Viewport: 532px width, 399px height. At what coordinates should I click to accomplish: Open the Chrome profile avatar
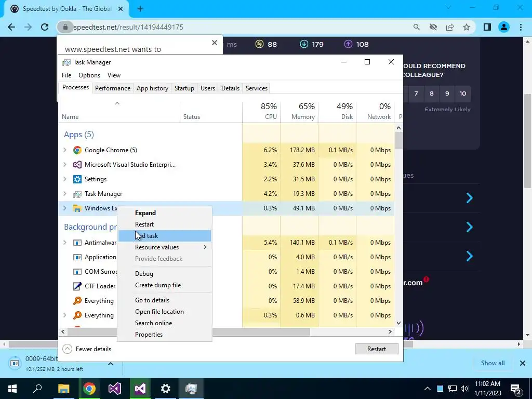504,27
